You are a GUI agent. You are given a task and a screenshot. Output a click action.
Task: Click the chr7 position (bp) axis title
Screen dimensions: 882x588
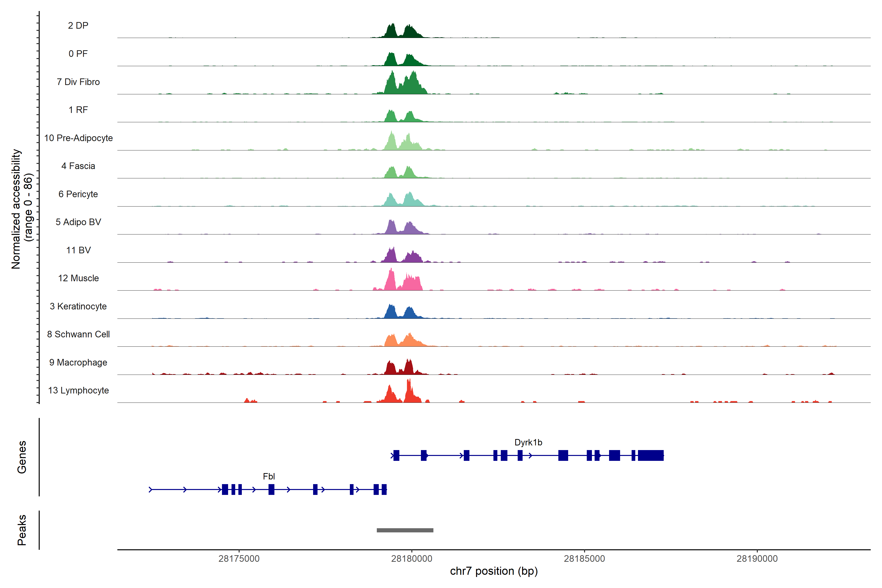point(493,571)
